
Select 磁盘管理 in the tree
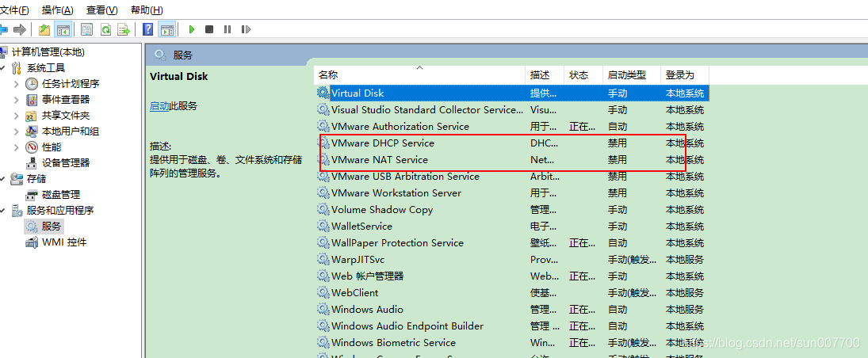click(60, 194)
